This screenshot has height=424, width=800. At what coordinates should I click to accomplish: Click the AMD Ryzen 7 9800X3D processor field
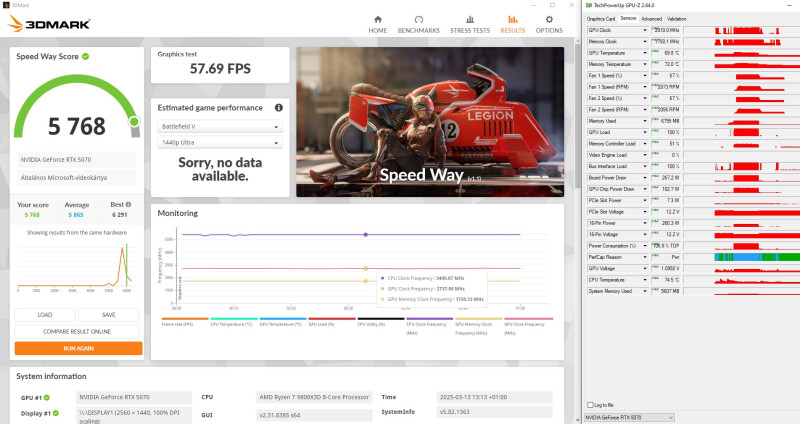point(315,397)
